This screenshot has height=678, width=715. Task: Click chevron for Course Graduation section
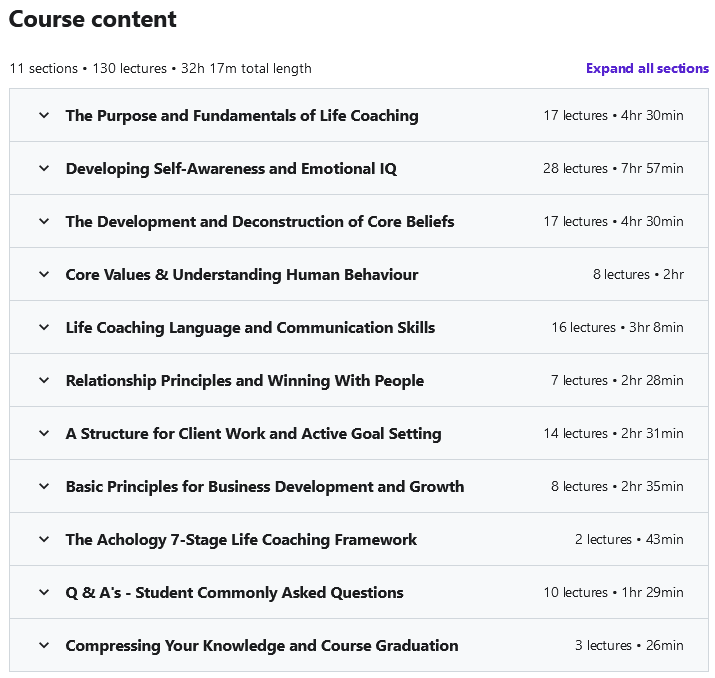pos(44,645)
